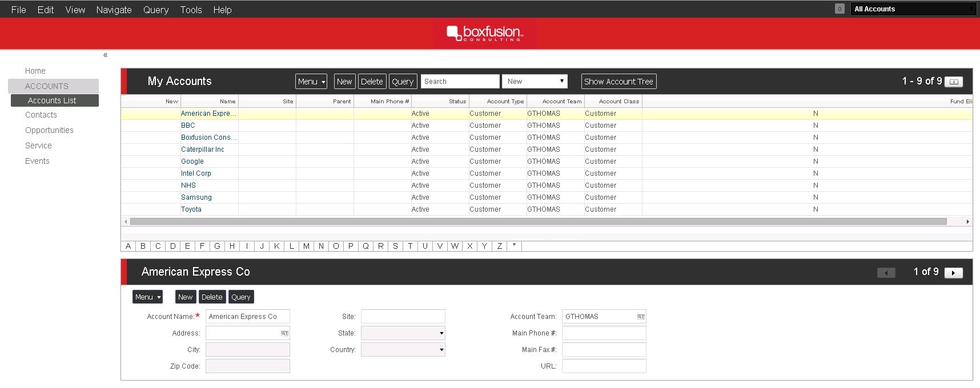Image resolution: width=980 pixels, height=388 pixels.
Task: Open the File menu
Action: coord(19,10)
